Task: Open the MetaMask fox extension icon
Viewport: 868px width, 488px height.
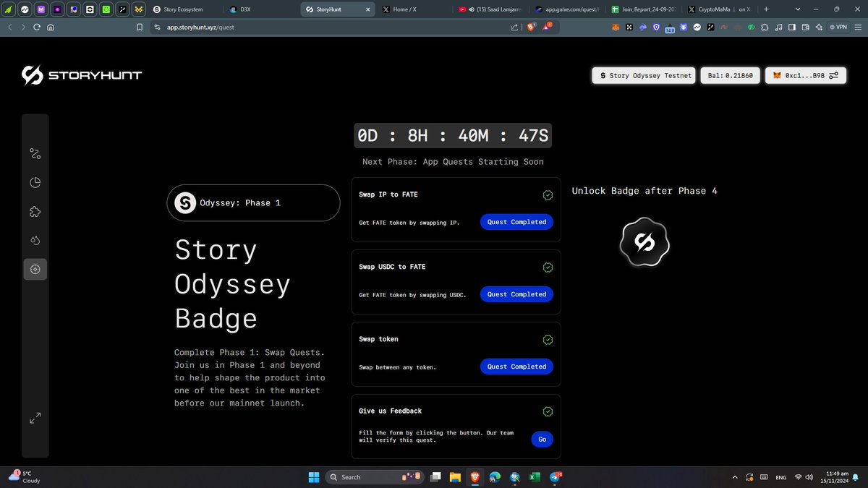Action: pyautogui.click(x=616, y=27)
